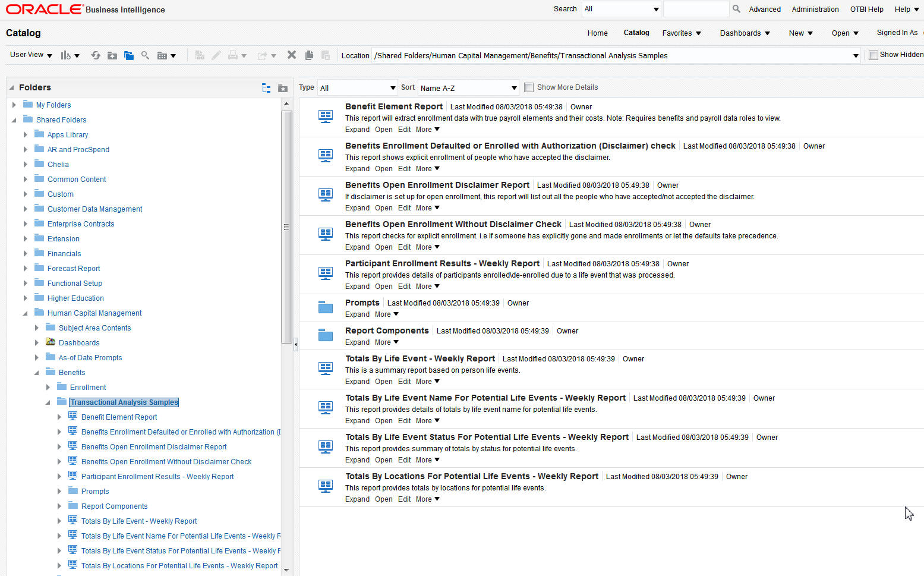Open the Favorites menu

pyautogui.click(x=682, y=33)
